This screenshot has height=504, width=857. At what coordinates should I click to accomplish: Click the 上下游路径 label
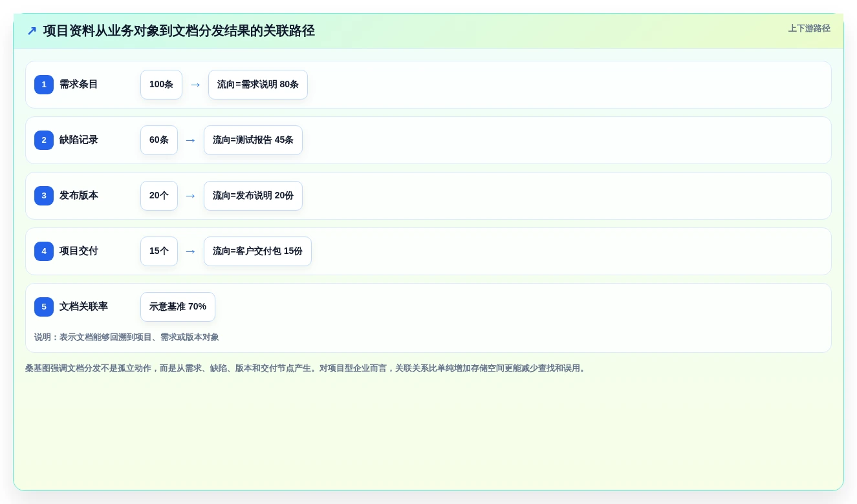(809, 28)
